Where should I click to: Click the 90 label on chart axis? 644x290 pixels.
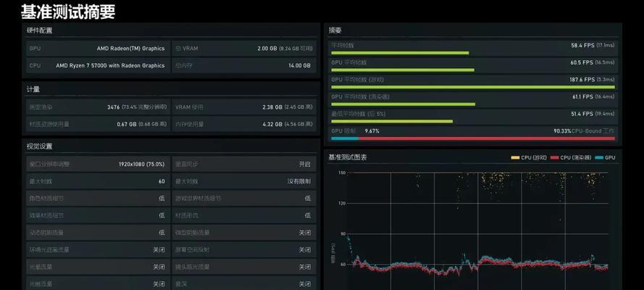click(343, 233)
